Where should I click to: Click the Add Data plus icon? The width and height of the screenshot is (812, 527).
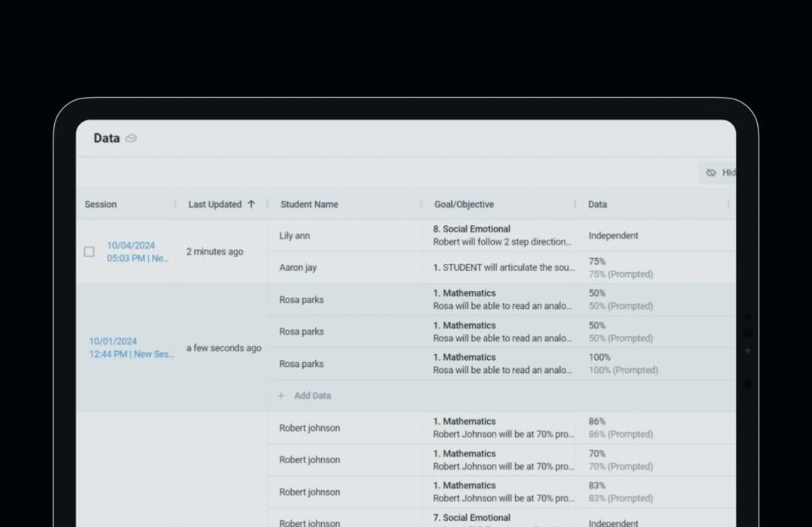281,395
